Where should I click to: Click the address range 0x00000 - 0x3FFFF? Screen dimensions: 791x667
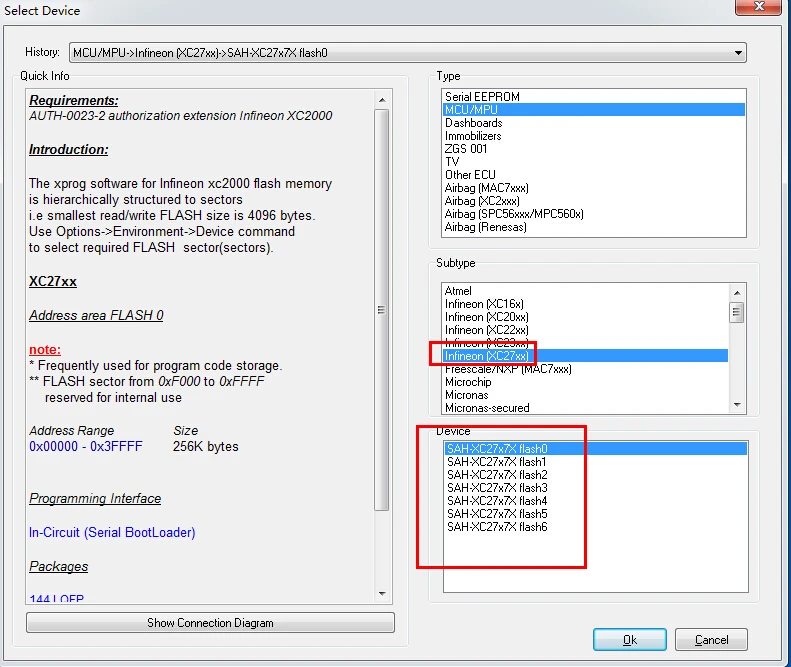pyautogui.click(x=86, y=447)
